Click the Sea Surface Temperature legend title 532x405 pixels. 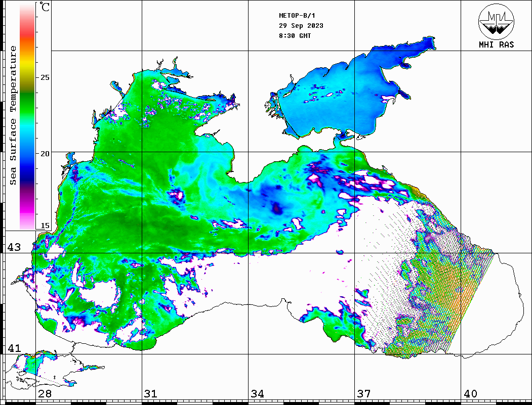[13, 116]
